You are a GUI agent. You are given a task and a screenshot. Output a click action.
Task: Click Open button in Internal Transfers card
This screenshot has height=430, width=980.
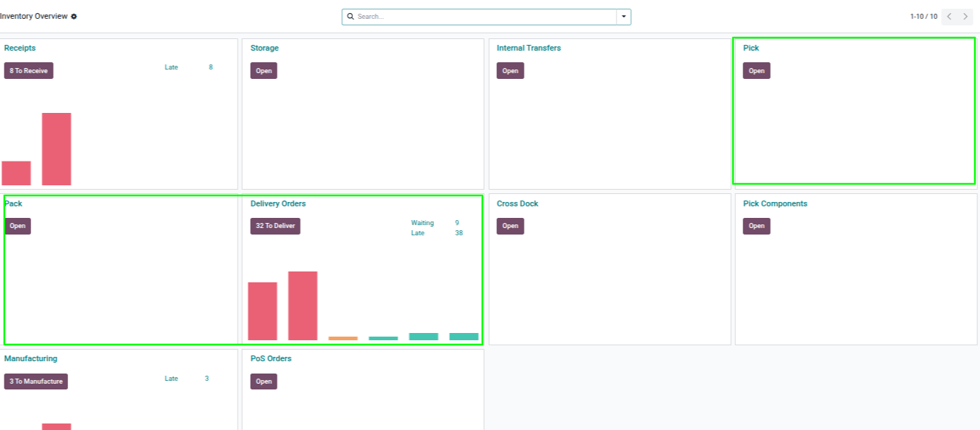[x=511, y=71]
